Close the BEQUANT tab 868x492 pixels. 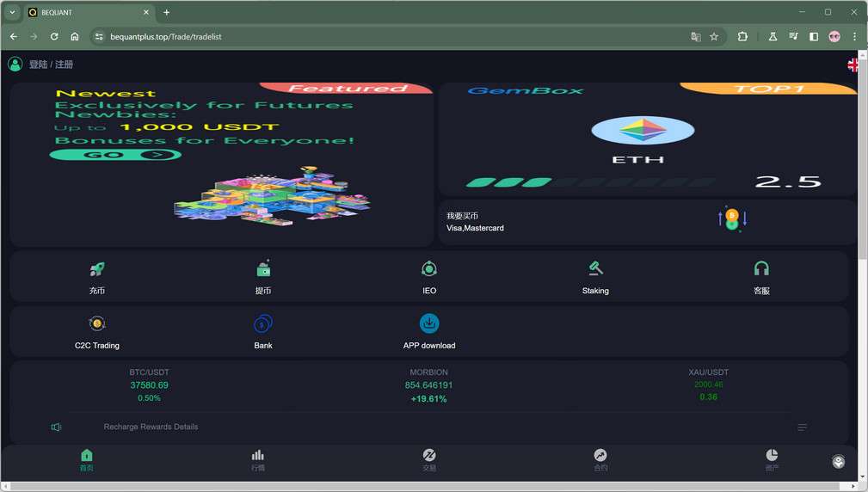pos(146,12)
